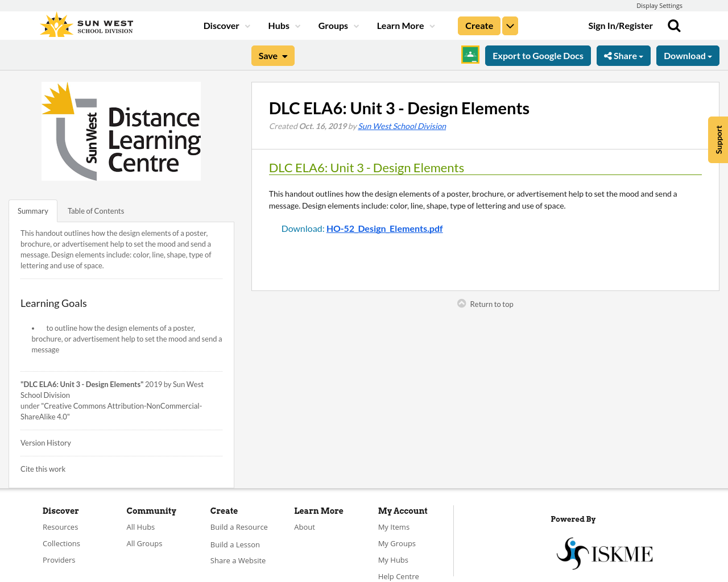
Task: Open Google Classroom share icon
Action: pos(470,55)
